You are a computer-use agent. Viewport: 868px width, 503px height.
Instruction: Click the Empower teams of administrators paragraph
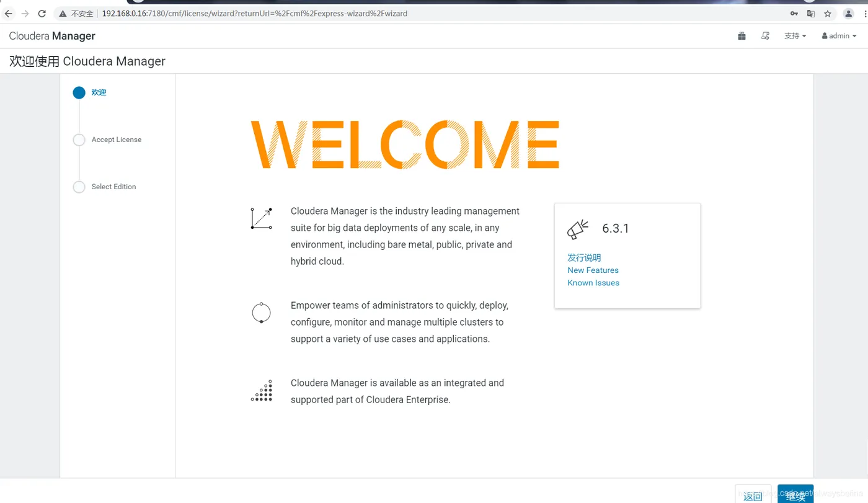399,322
